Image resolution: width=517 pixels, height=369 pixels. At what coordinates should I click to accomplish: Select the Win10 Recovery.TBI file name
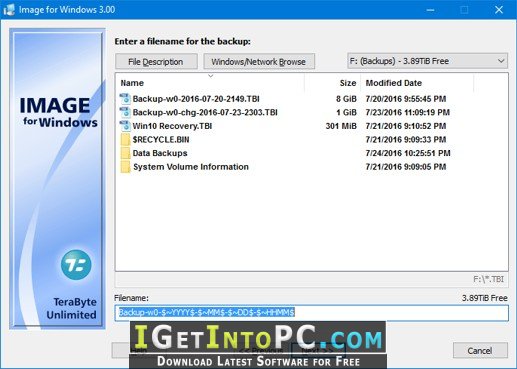[172, 126]
